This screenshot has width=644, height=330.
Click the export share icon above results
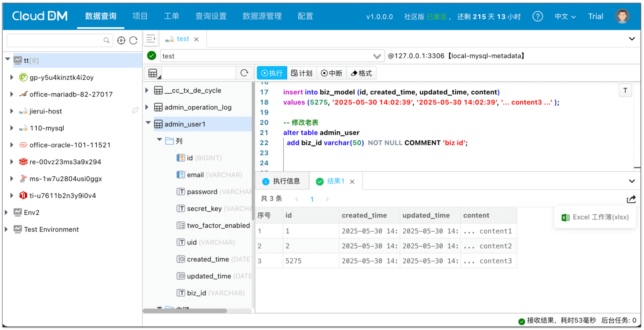631,199
